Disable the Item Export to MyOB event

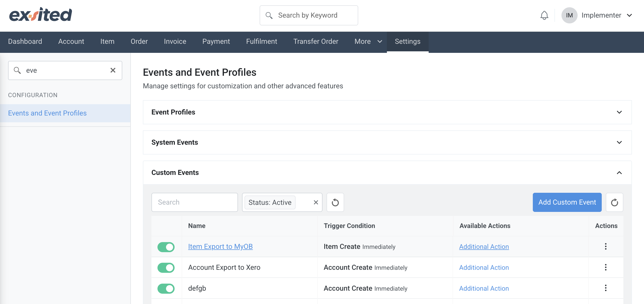click(166, 247)
